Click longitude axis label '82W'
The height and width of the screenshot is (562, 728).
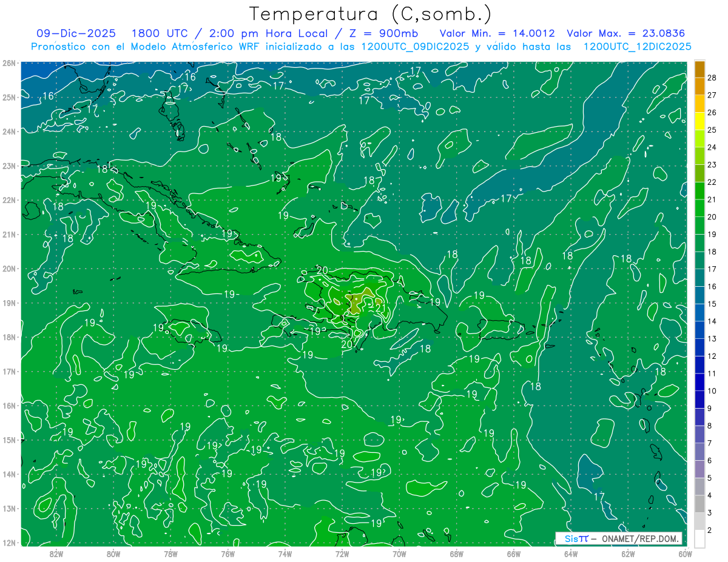pyautogui.click(x=56, y=554)
